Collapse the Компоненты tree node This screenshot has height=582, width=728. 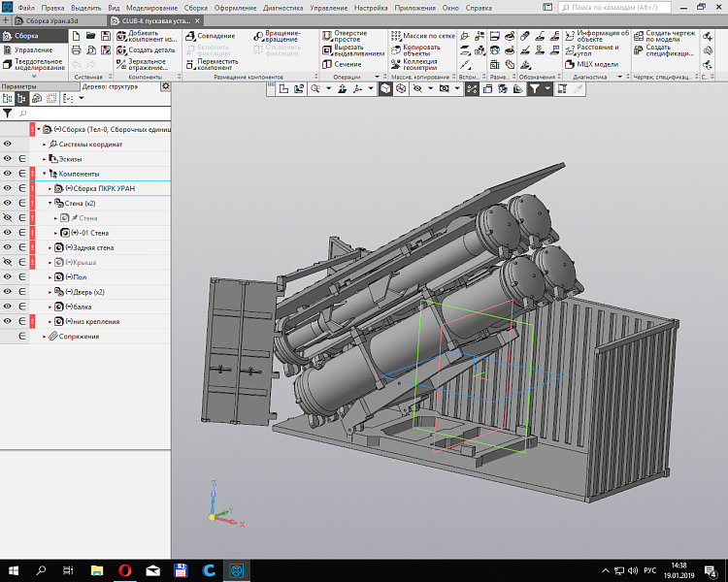click(44, 174)
